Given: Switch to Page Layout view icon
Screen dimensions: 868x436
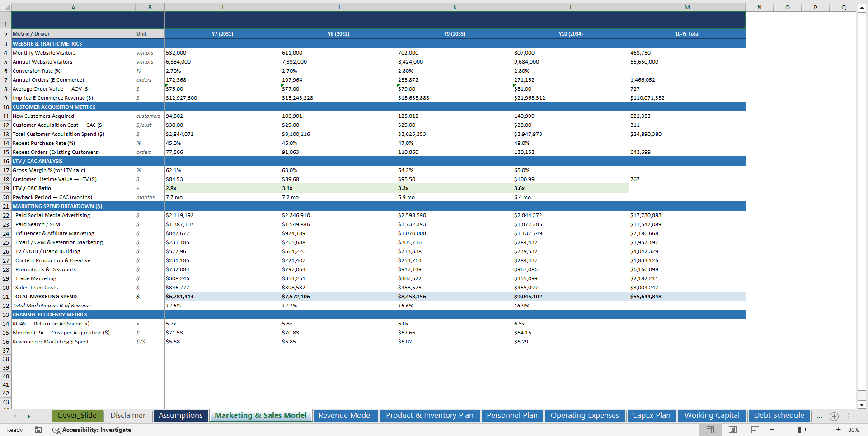Looking at the screenshot, I should (732, 430).
